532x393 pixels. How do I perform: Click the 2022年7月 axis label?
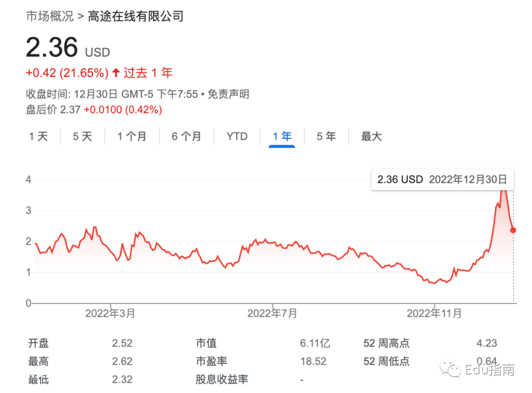coord(272,313)
